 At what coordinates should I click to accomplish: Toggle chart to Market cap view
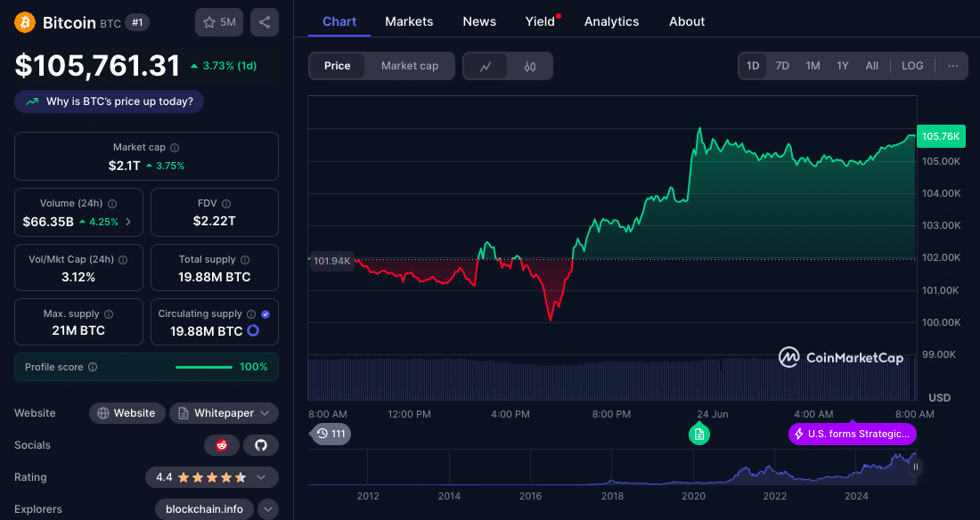point(409,66)
